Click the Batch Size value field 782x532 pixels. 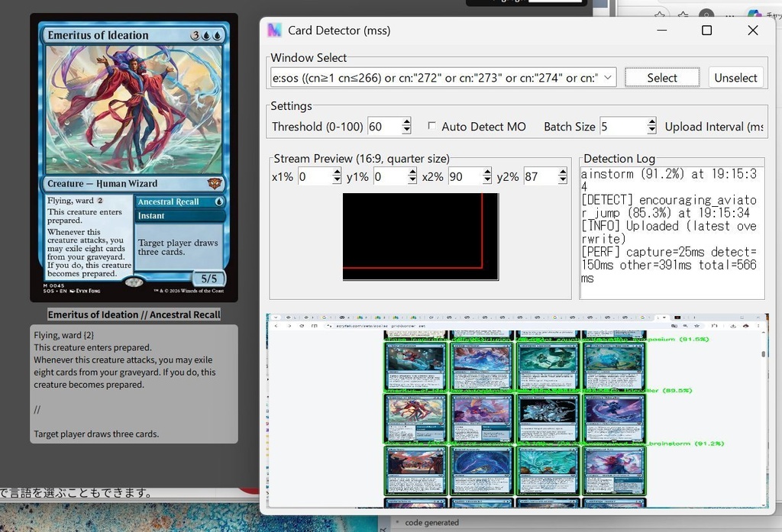pos(623,127)
